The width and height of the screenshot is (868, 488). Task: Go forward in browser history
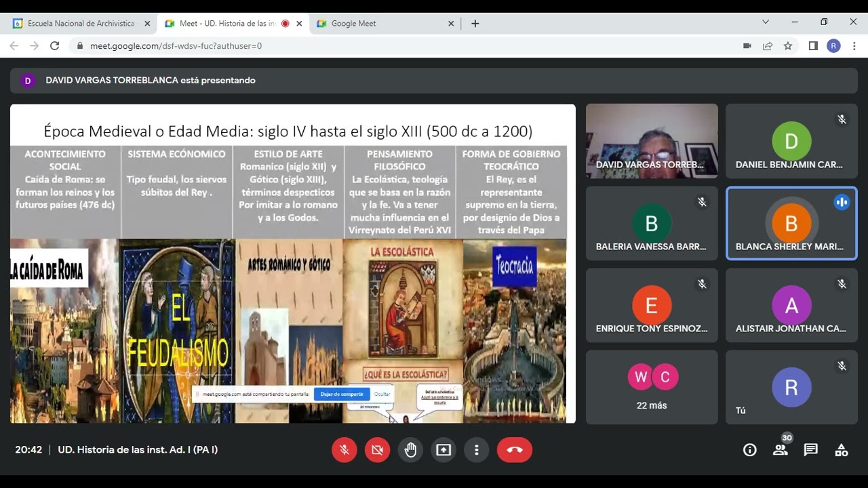pos(35,46)
